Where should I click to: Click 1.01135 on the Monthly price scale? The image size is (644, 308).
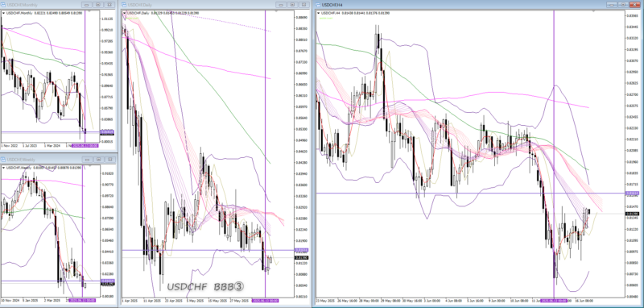coord(108,19)
